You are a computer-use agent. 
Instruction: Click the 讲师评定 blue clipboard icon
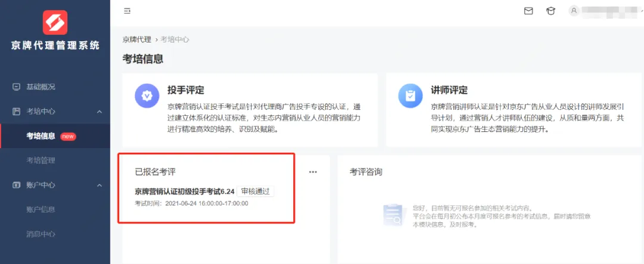[411, 96]
